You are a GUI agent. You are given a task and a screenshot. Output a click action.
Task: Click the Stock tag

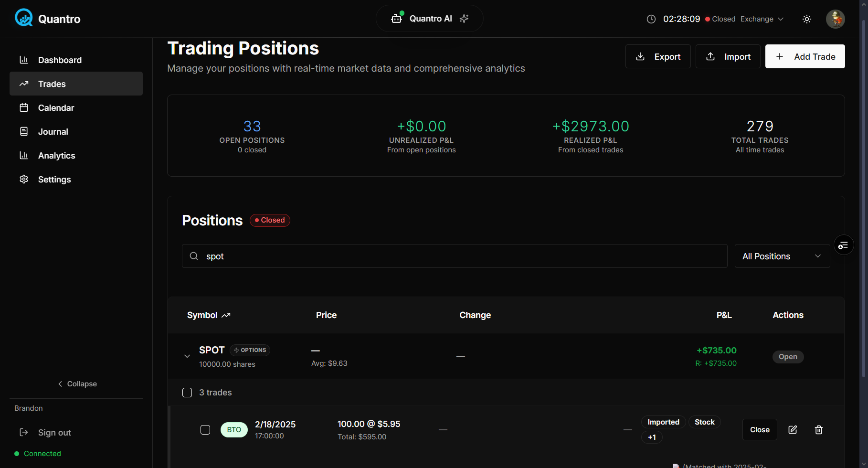[704, 422]
